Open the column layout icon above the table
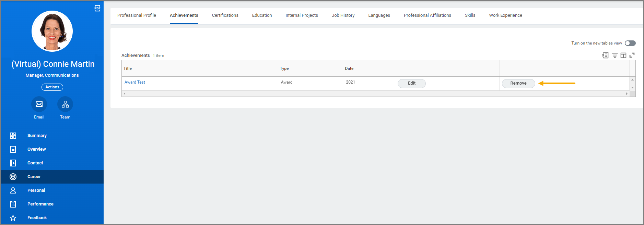The width and height of the screenshot is (644, 225). (x=623, y=55)
